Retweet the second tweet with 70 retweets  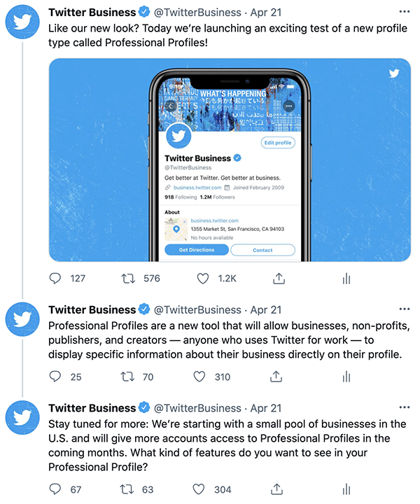128,377
